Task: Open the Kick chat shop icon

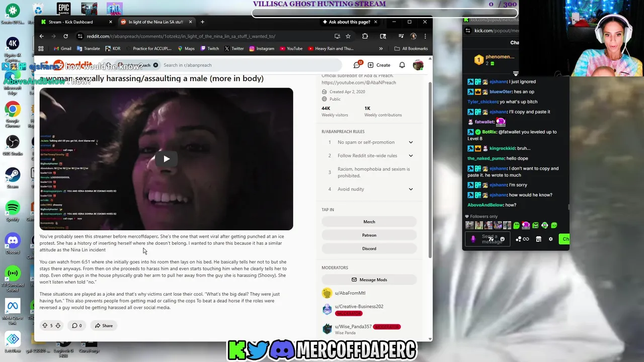Action: point(538,239)
